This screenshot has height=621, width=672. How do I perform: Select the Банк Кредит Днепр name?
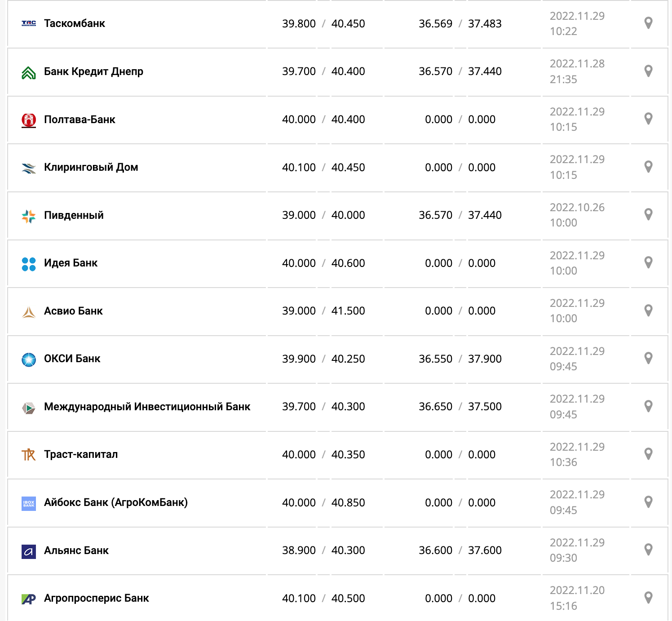click(93, 71)
